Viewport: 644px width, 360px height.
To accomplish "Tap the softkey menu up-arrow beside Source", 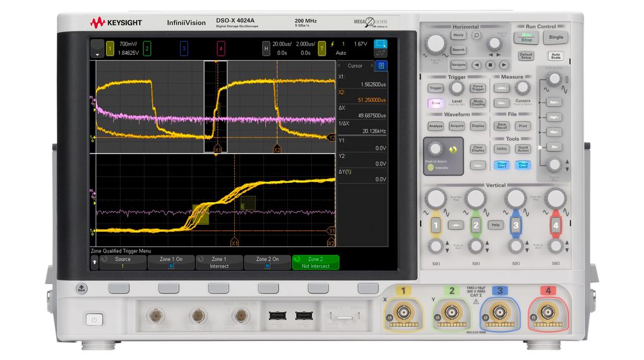I will 95,262.
